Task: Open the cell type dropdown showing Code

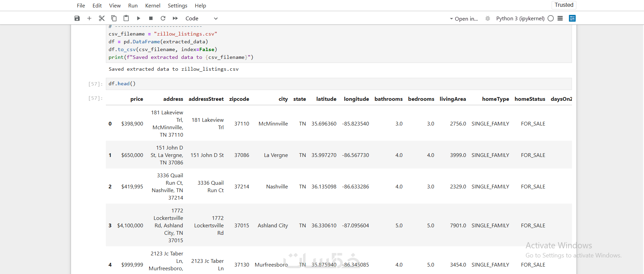Action: 201,19
